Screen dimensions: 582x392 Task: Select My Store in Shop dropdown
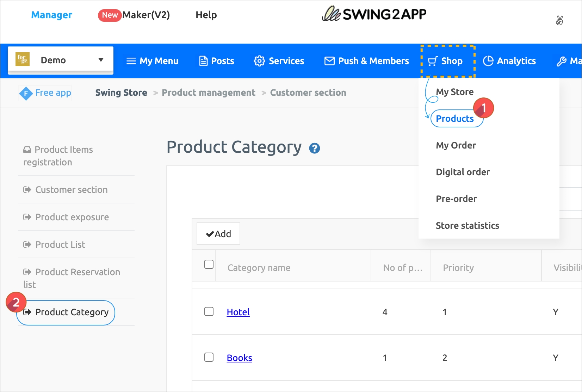455,92
